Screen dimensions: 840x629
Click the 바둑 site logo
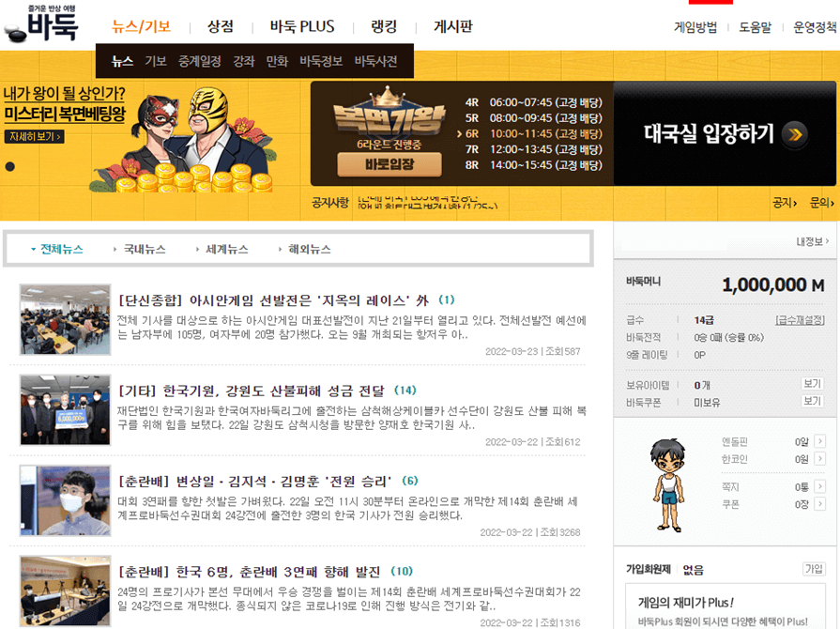click(41, 23)
